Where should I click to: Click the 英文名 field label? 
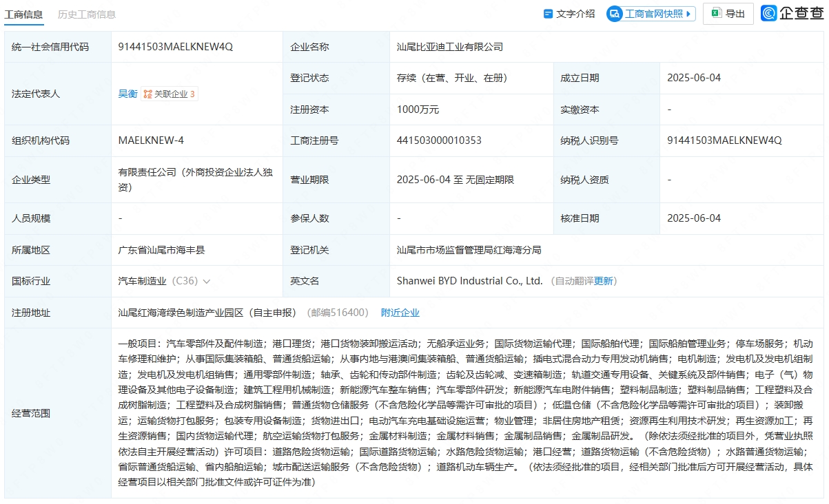pos(305,281)
